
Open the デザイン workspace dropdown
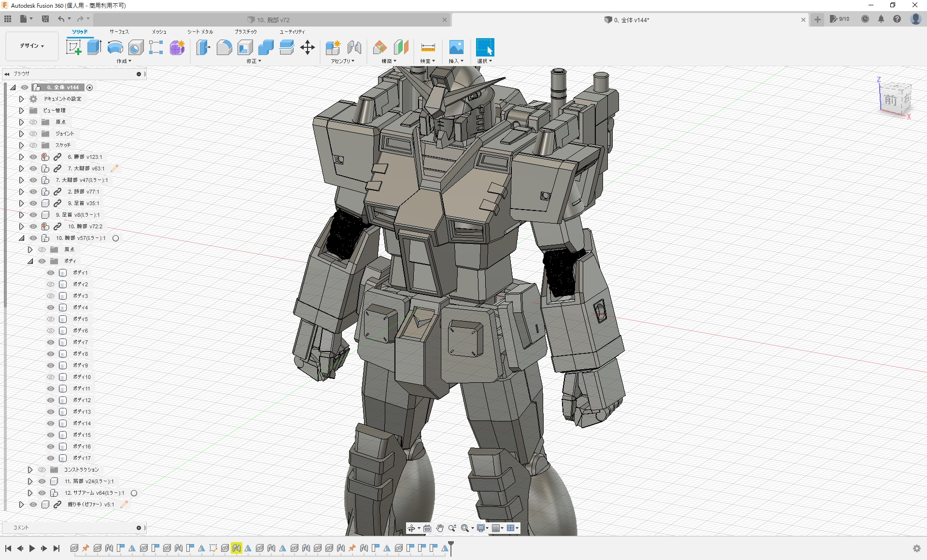(32, 46)
